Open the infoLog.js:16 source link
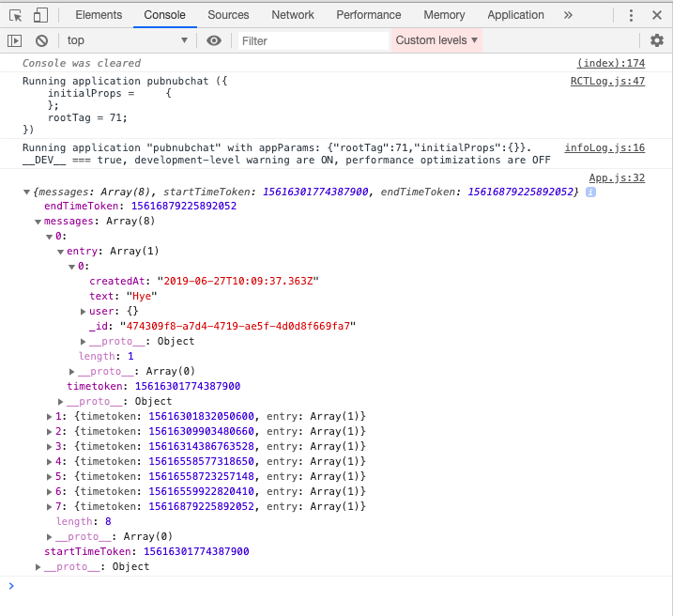Image resolution: width=673 pixels, height=616 pixels. click(604, 148)
